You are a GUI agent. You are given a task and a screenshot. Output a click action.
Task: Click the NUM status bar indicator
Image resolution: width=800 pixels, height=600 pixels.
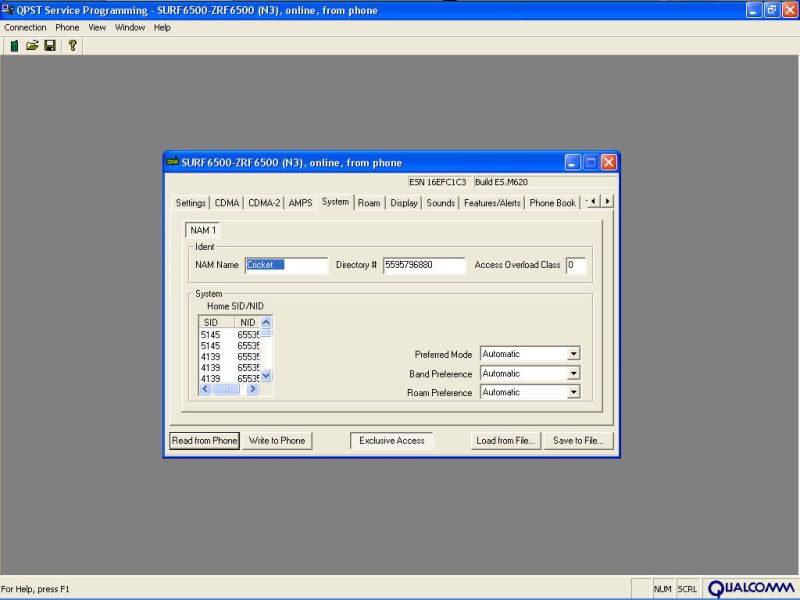[662, 589]
